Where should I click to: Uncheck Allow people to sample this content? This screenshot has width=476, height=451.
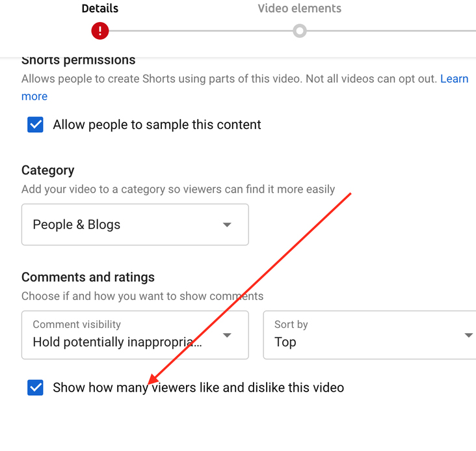[35, 124]
